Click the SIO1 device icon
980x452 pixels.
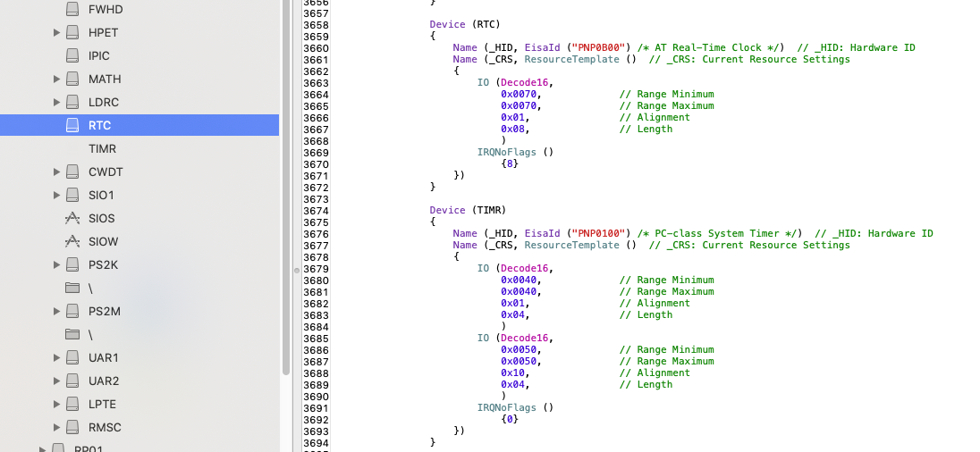pyautogui.click(x=73, y=195)
